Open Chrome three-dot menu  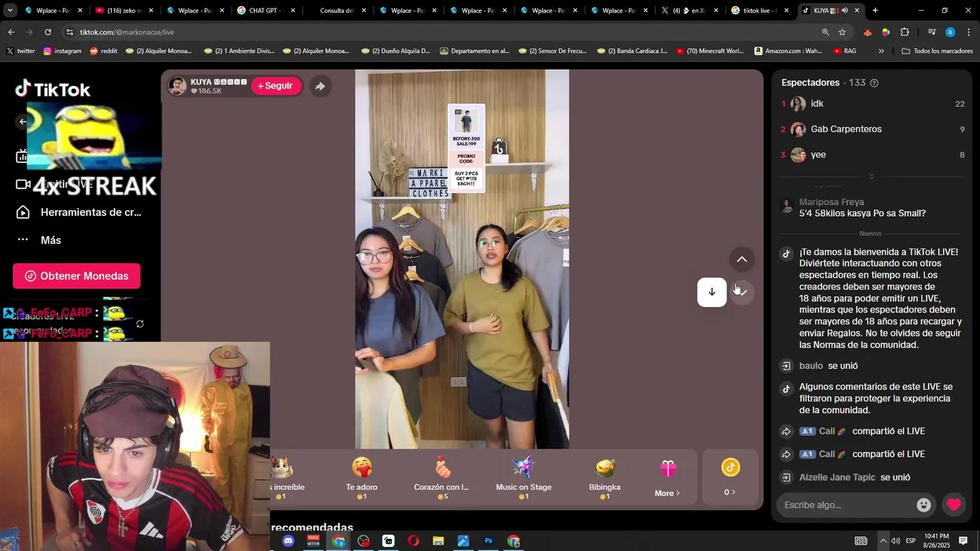969,32
